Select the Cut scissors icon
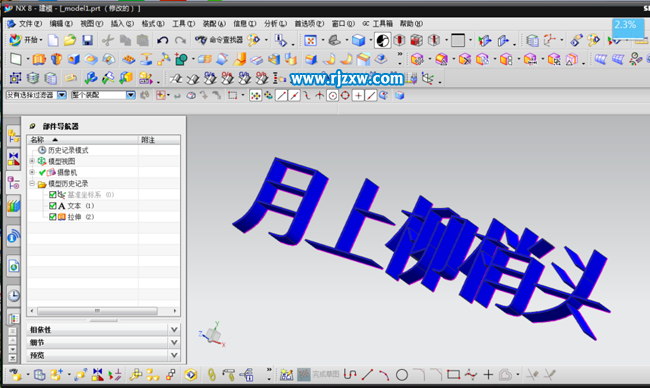This screenshot has width=650, height=388. [108, 40]
